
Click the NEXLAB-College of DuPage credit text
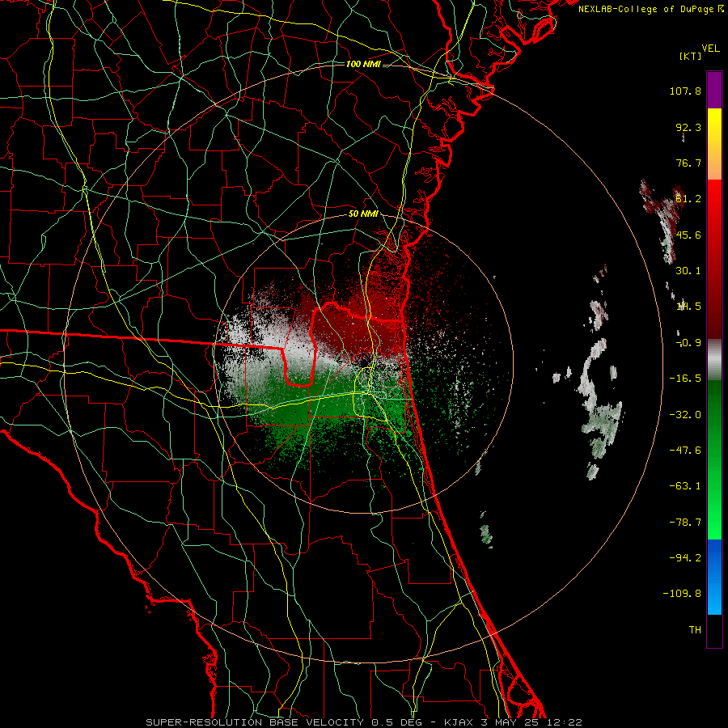[x=650, y=9]
